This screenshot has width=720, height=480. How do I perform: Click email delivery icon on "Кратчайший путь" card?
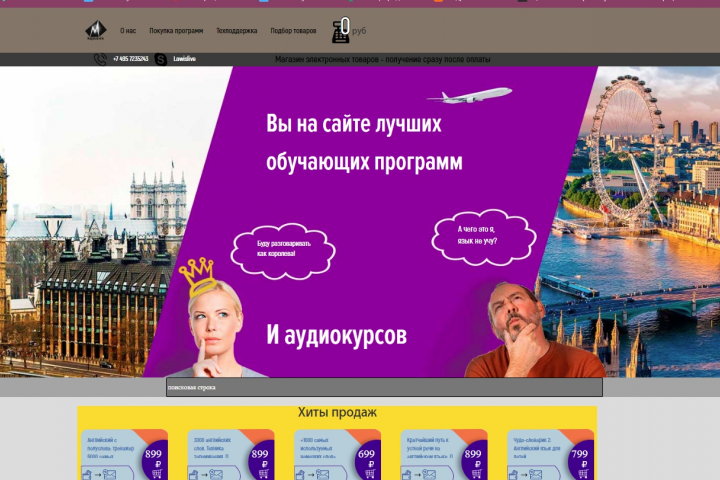click(429, 474)
